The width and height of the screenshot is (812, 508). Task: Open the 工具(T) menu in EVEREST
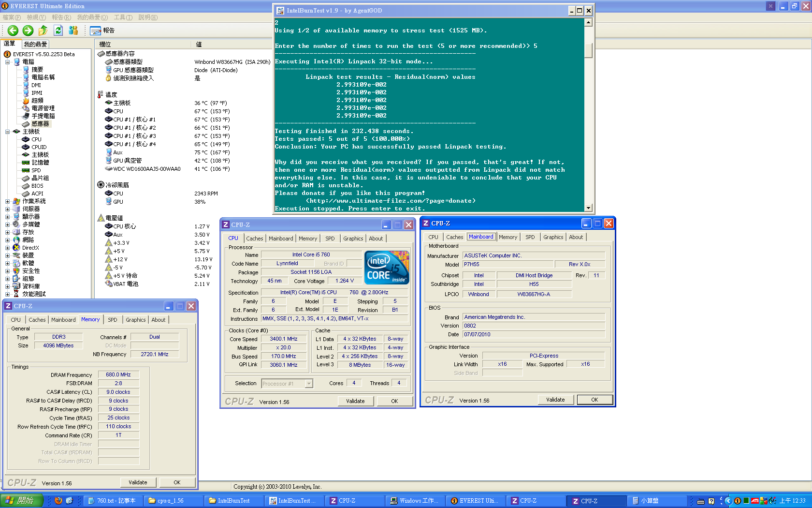(123, 17)
